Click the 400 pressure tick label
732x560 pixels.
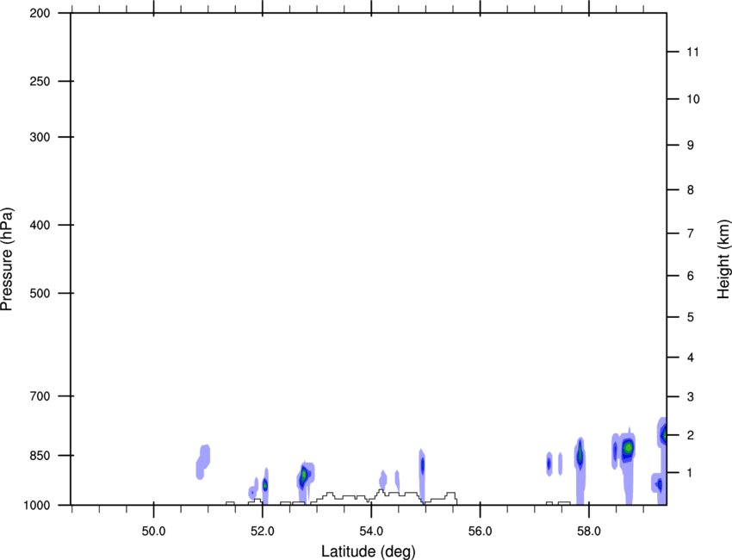40,225
